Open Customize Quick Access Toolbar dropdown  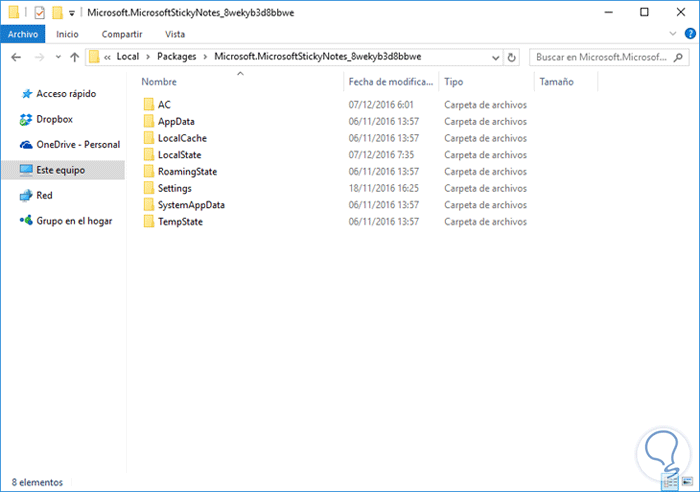click(x=72, y=13)
